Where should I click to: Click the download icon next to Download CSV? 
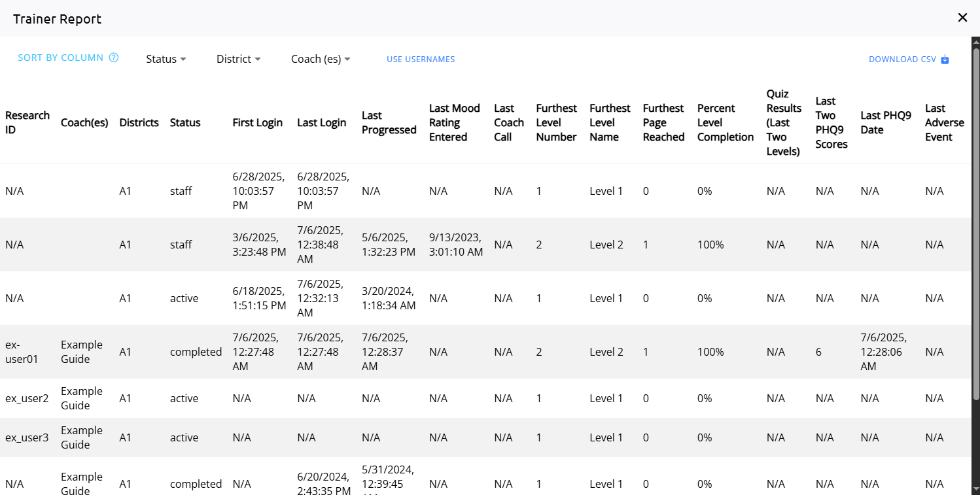point(945,60)
